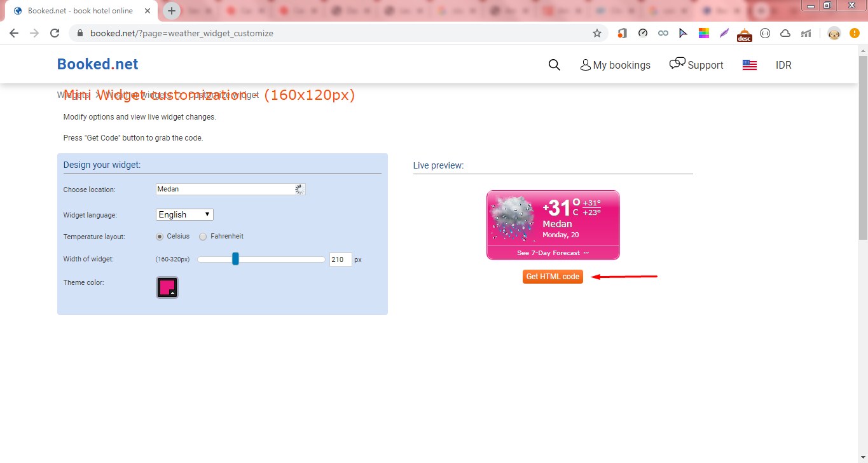The image size is (868, 463).
Task: Go back using the browser arrow
Action: click(x=14, y=33)
